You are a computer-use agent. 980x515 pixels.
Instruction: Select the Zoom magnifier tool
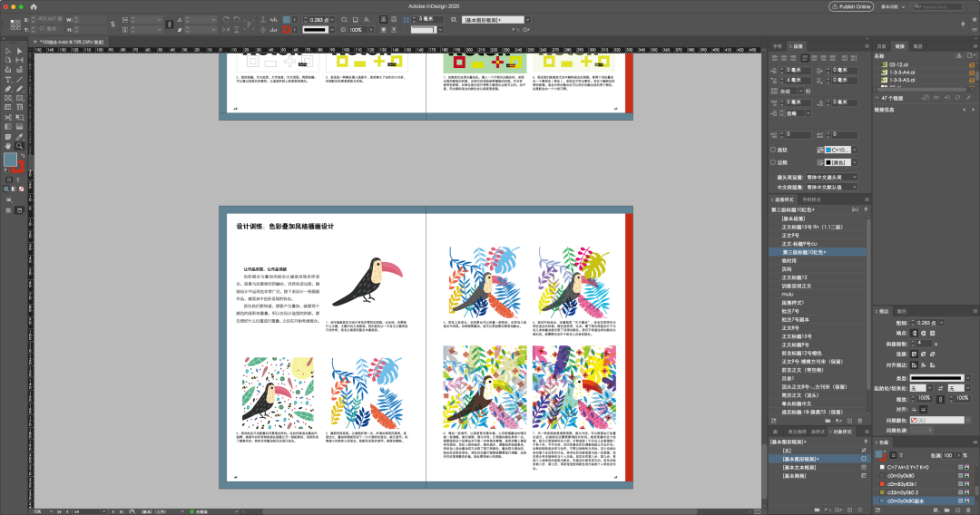point(19,146)
